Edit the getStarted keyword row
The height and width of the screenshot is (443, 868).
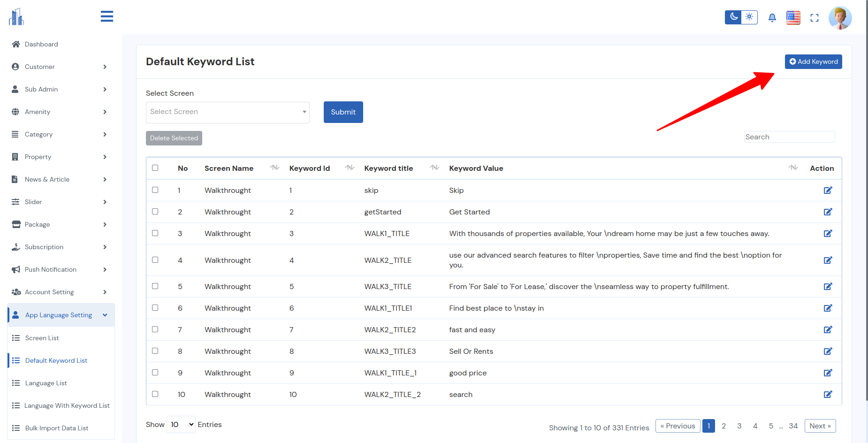(828, 212)
